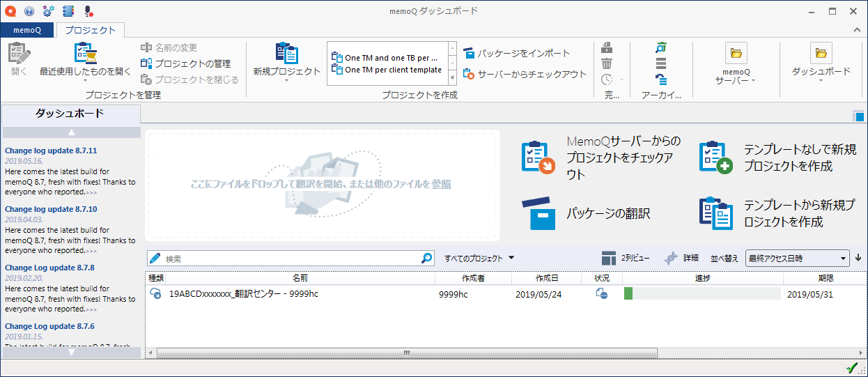The width and height of the screenshot is (868, 377).
Task: Click サーバーからチェックアウト in the ribbon
Action: pyautogui.click(x=469, y=74)
